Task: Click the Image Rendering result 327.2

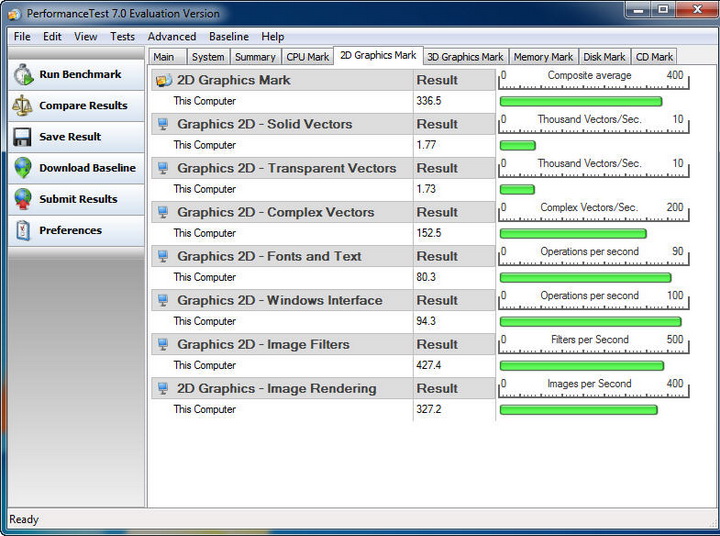Action: click(429, 409)
